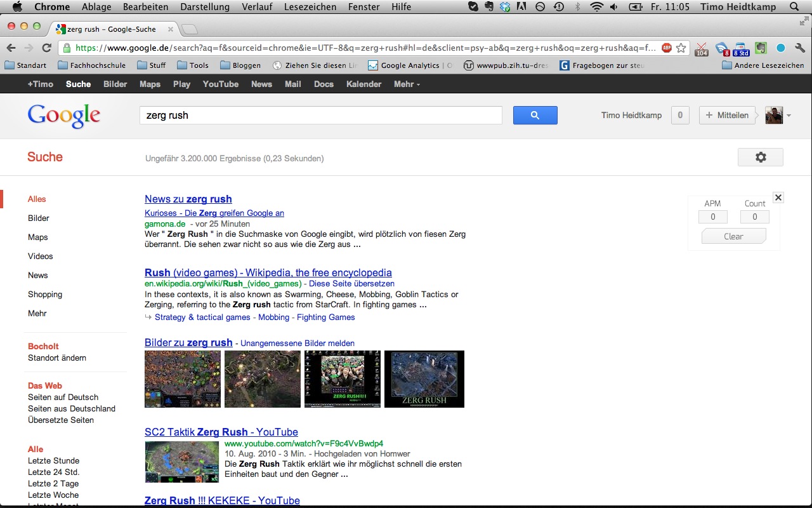Select the 'zerg rush - Google-Suche' tab
The height and width of the screenshot is (508, 812).
(113, 29)
